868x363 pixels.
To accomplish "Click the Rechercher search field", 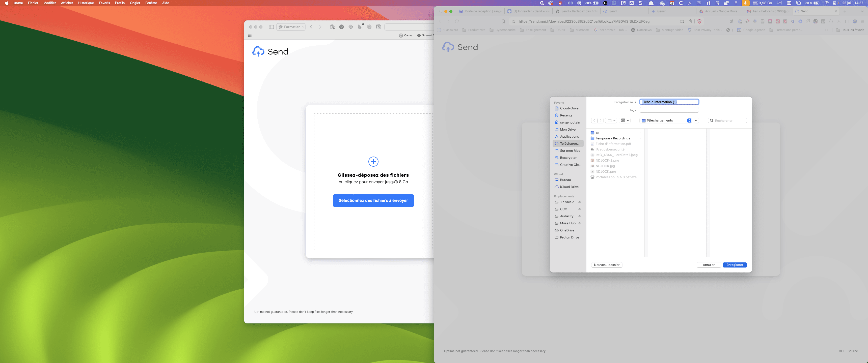I will 727,120.
